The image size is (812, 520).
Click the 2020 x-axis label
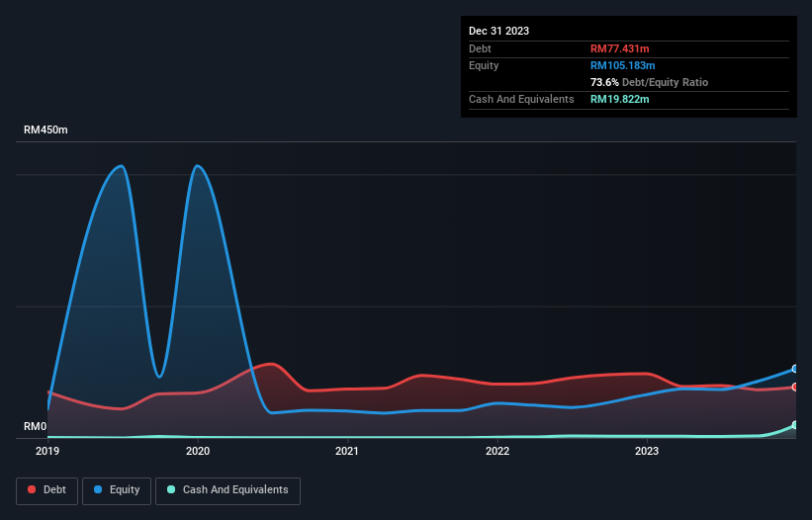click(198, 451)
